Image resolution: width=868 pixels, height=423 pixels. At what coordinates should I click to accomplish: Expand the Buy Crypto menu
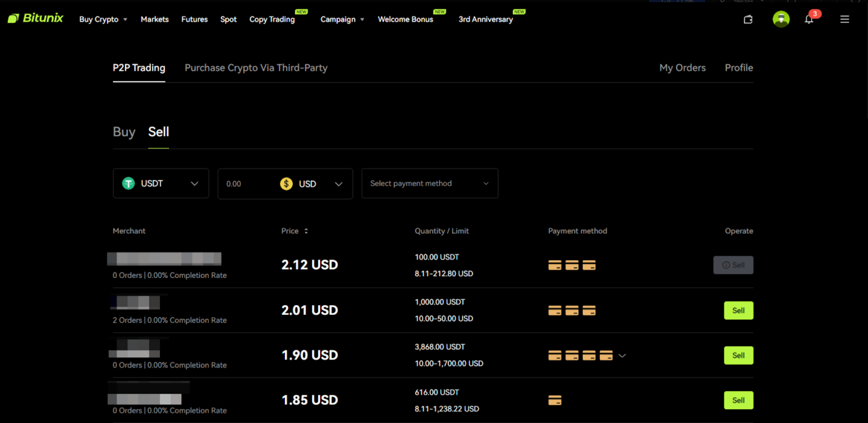pyautogui.click(x=103, y=20)
